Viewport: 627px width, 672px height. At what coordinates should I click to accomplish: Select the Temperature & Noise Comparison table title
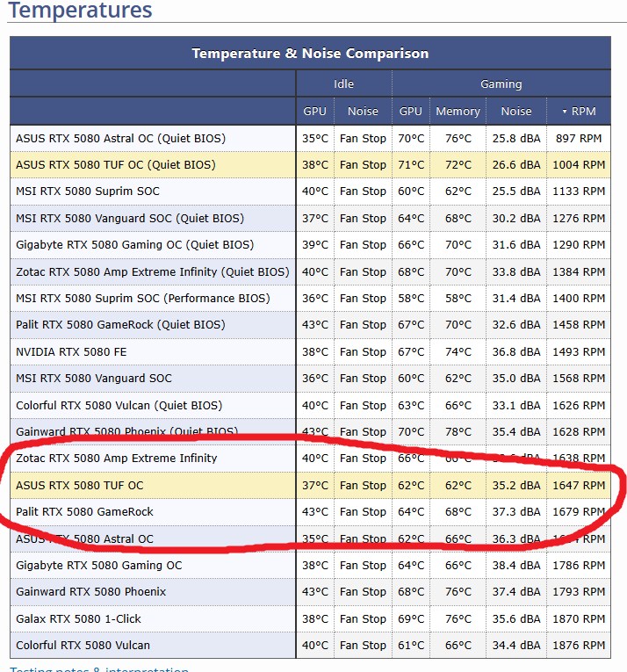(x=310, y=53)
